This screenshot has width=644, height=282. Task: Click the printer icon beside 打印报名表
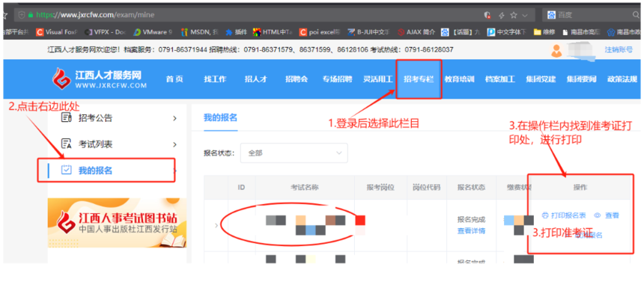pyautogui.click(x=545, y=215)
